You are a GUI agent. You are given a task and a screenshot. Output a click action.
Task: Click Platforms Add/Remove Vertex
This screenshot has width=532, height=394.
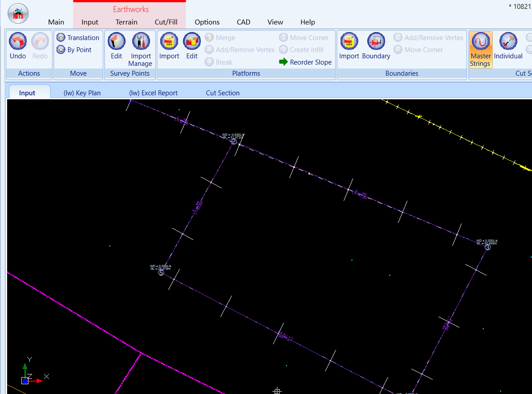[240, 49]
